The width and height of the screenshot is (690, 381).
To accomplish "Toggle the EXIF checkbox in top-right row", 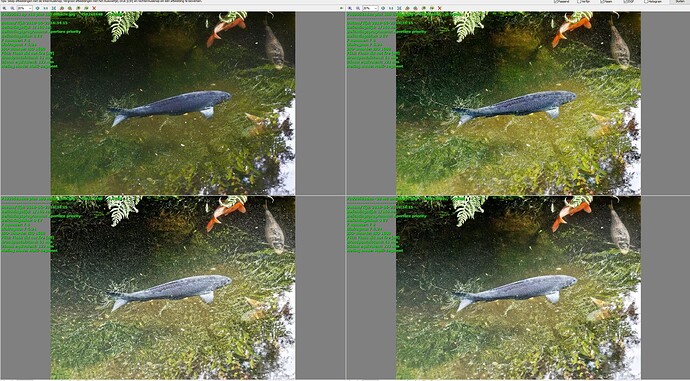I will (x=625, y=1).
